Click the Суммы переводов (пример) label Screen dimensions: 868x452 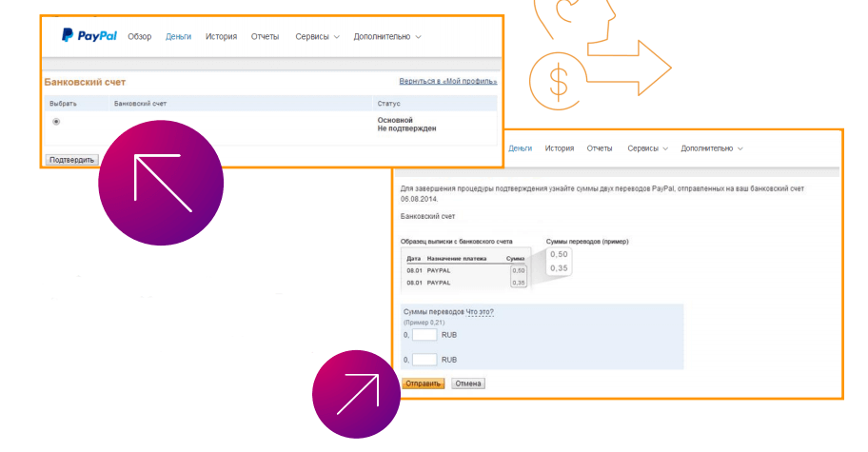coord(587,241)
